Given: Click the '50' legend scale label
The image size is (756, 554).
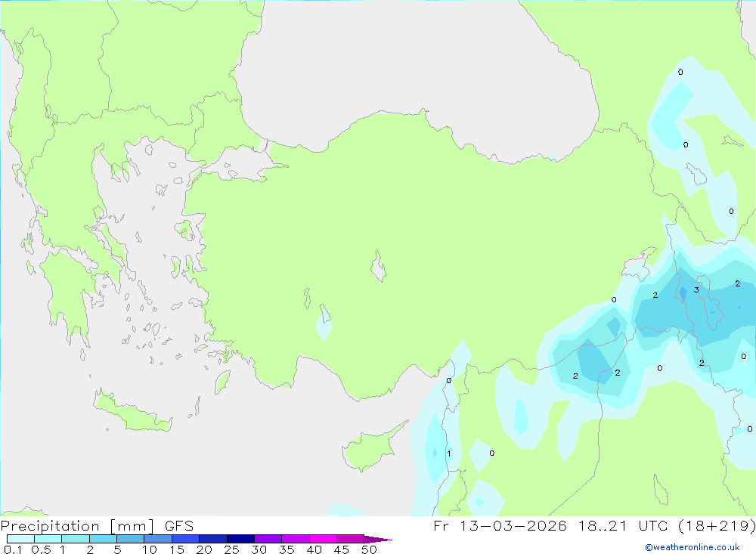Looking at the screenshot, I should (x=369, y=549).
